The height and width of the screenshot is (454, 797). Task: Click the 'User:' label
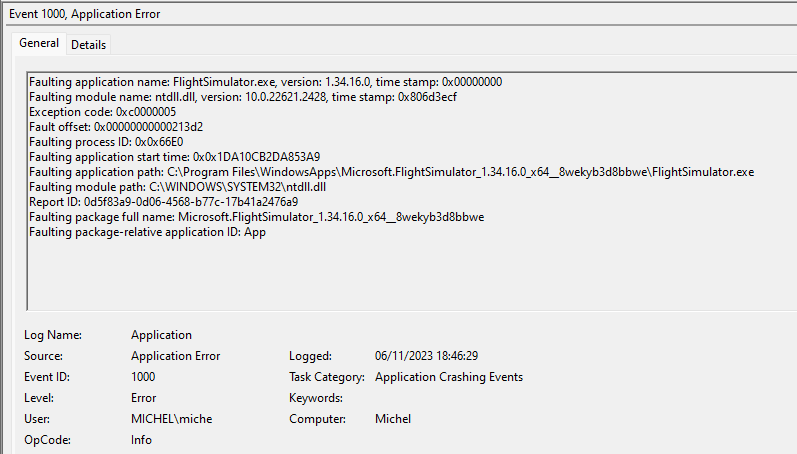pyautogui.click(x=37, y=419)
